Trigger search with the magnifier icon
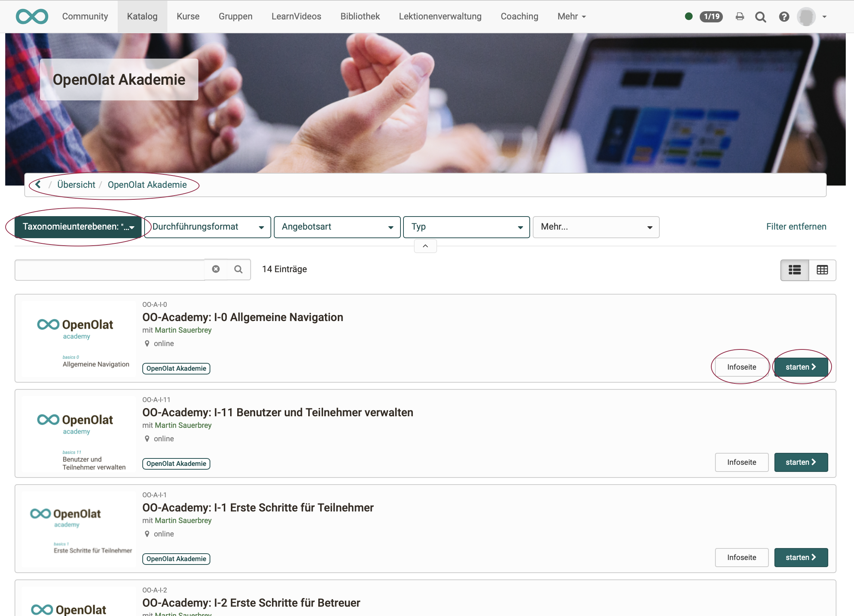Screen dimensions: 854x616 [x=238, y=270]
